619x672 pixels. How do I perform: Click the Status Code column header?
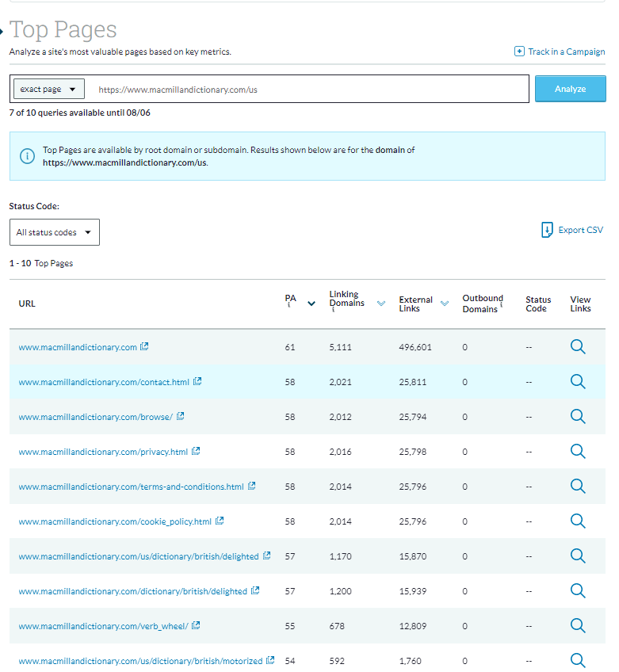click(538, 304)
